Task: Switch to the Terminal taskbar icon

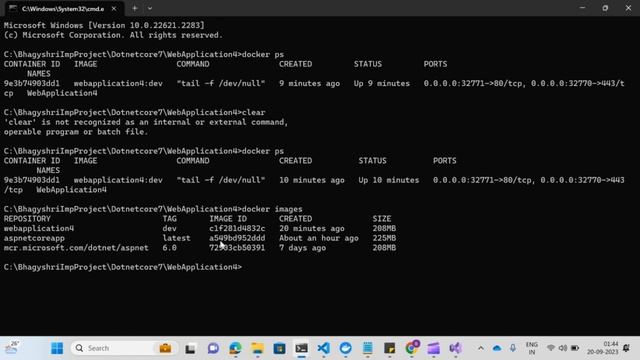Action: coord(302,348)
